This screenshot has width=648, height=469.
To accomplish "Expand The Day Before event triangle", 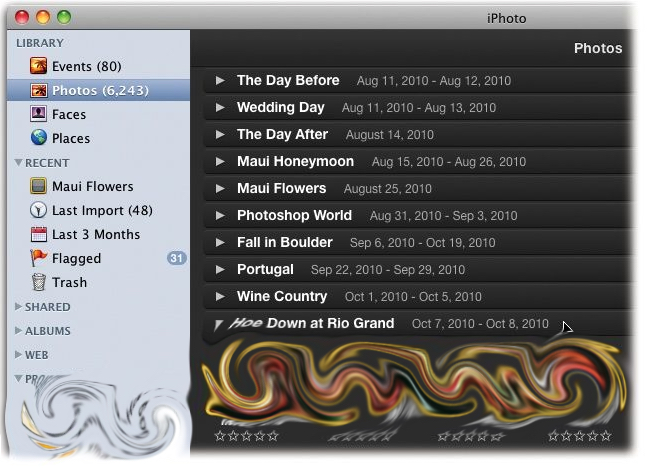I will (220, 80).
